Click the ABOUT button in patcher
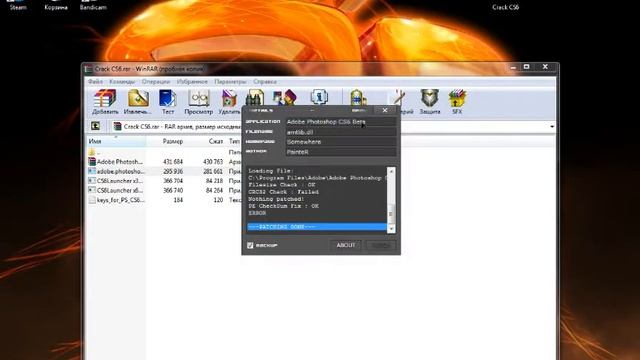This screenshot has width=640, height=360. click(x=346, y=245)
